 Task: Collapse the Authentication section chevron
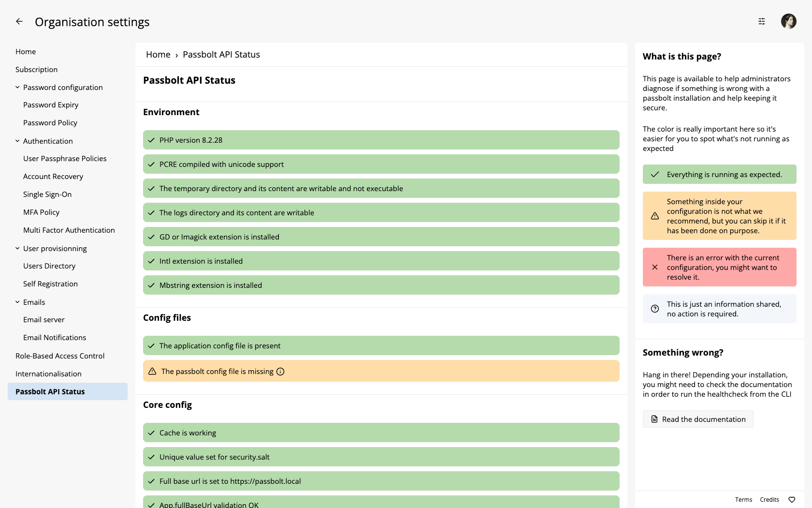click(x=17, y=141)
